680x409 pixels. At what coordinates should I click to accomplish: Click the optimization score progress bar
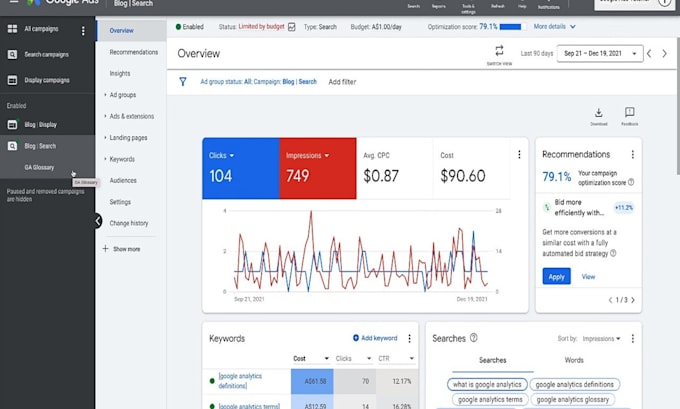pos(513,27)
